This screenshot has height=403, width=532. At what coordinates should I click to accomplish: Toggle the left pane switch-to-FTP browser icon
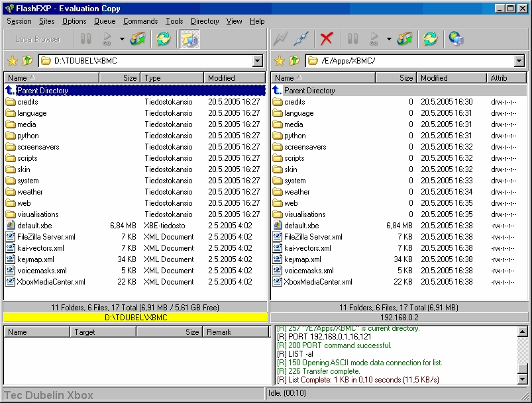tap(189, 39)
